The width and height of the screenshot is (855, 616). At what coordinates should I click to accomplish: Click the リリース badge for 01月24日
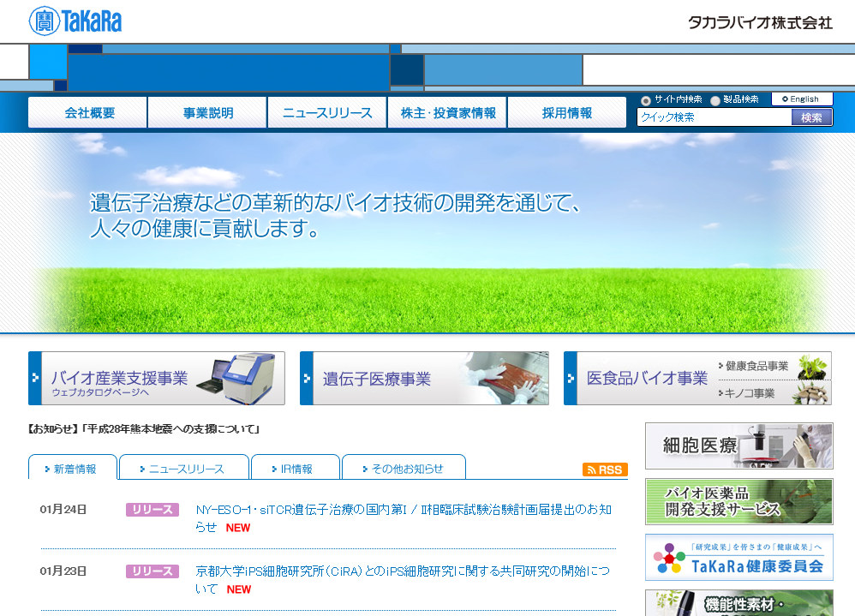point(152,509)
